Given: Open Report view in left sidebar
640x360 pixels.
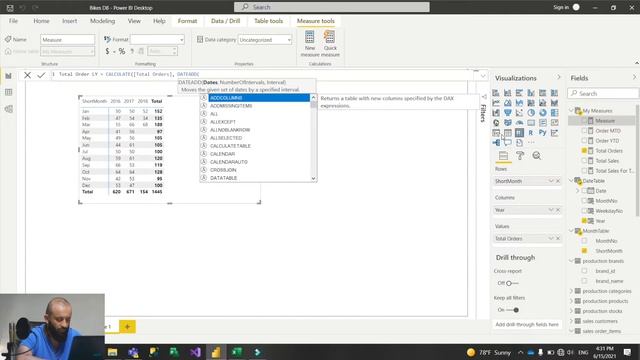Looking at the screenshot, I should pyautogui.click(x=9, y=76).
